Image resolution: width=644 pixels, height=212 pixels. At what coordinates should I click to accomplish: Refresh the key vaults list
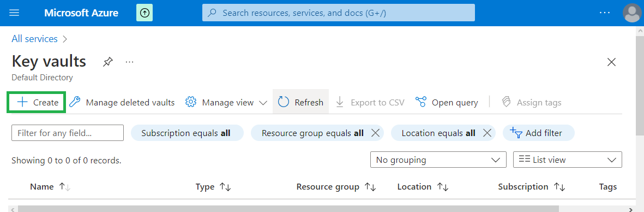[x=300, y=102]
